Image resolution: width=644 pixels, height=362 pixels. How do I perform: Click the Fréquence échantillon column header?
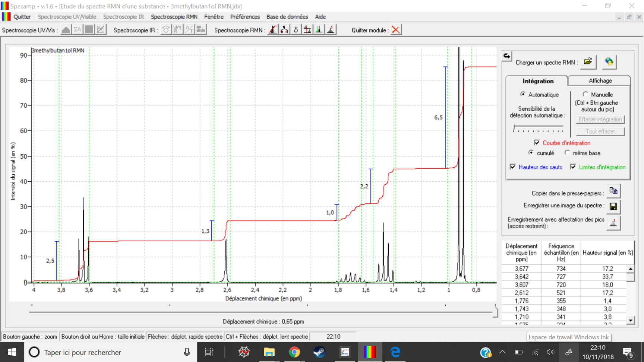click(x=561, y=253)
